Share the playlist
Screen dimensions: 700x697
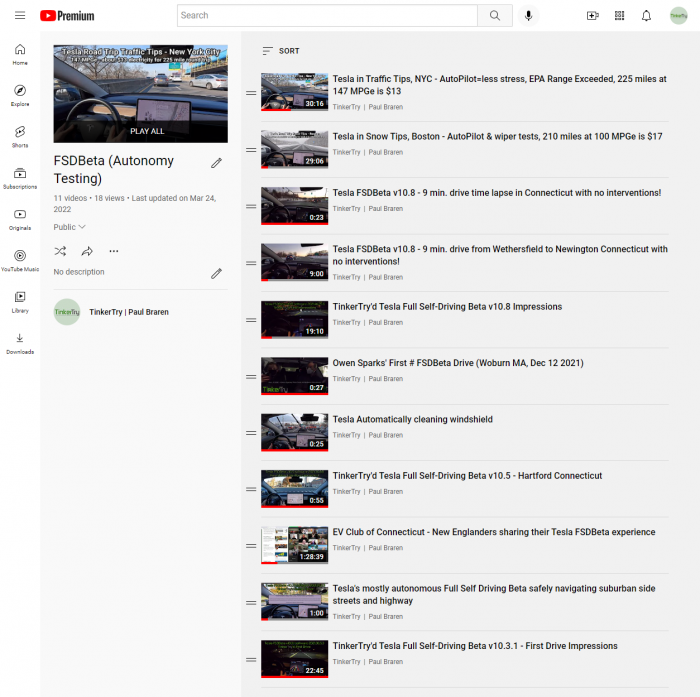[x=87, y=251]
